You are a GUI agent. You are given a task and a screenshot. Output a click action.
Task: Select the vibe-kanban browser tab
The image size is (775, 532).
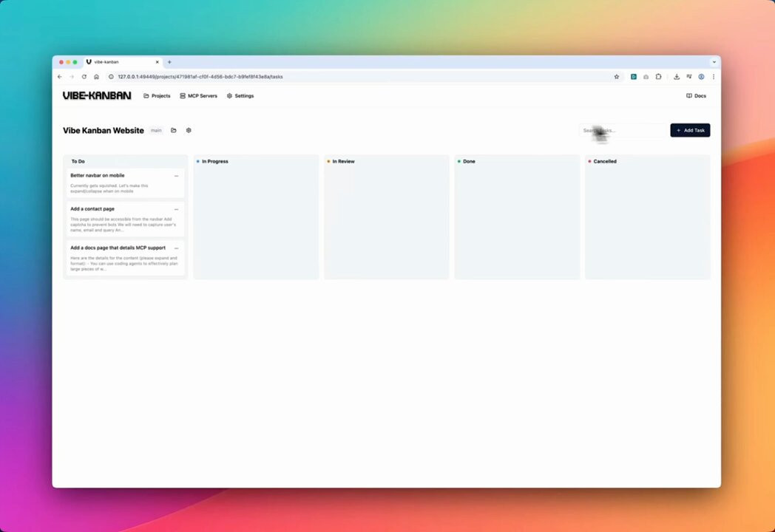(x=123, y=62)
